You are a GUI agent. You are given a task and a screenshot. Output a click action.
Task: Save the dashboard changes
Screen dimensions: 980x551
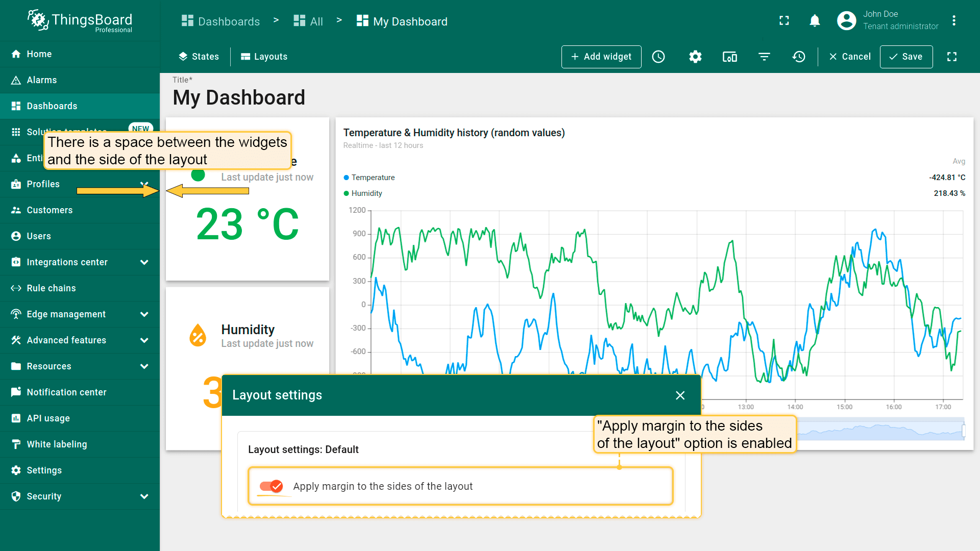pyautogui.click(x=906, y=57)
